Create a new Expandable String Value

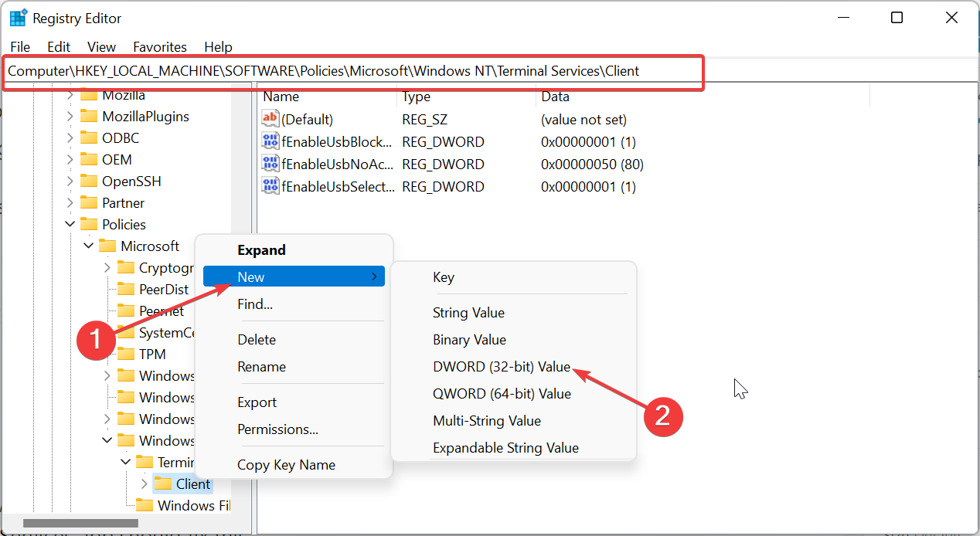(513, 448)
